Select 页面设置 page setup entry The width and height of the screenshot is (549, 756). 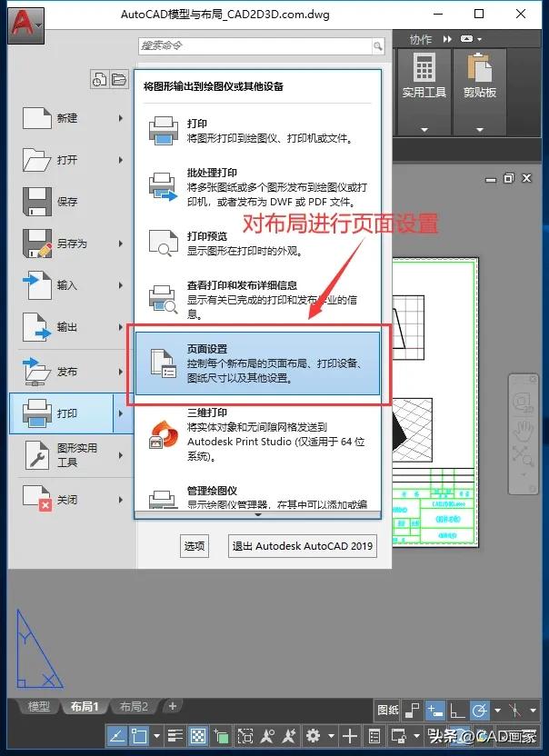257,363
